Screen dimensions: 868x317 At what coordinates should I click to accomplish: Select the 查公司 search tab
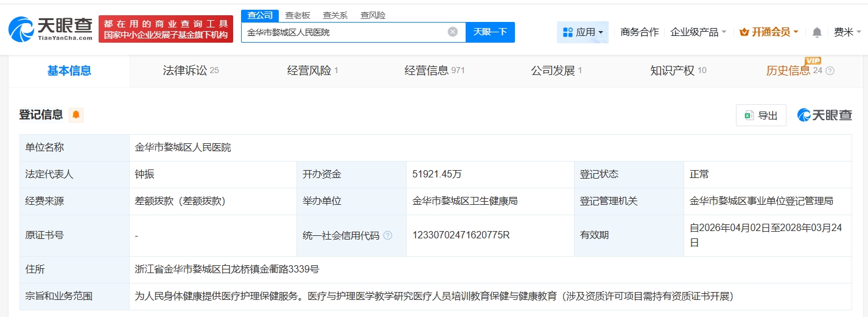pyautogui.click(x=260, y=15)
